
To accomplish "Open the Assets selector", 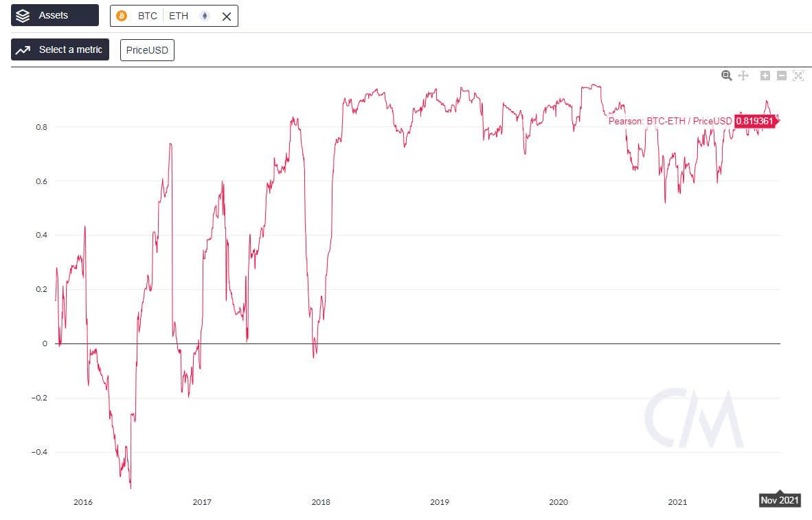I will click(54, 15).
